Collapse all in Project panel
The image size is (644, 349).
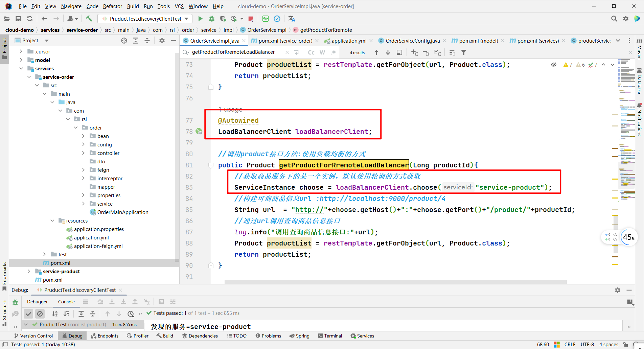tap(147, 41)
